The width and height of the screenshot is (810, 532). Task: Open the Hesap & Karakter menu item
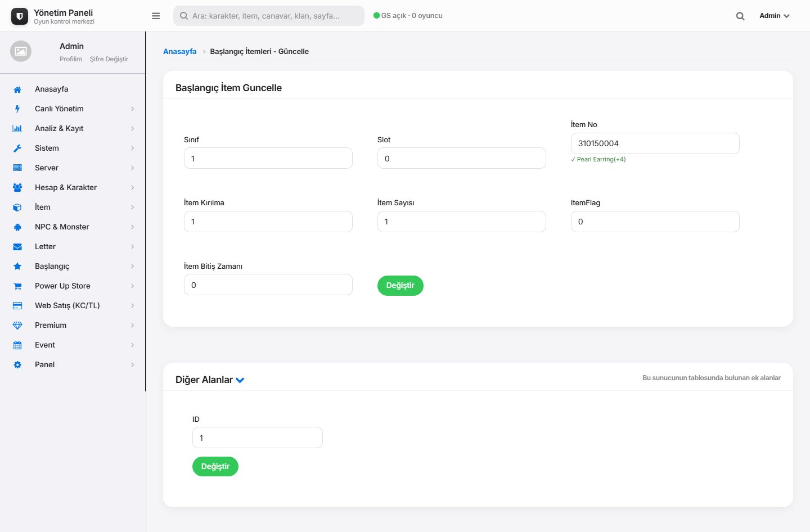[73, 187]
